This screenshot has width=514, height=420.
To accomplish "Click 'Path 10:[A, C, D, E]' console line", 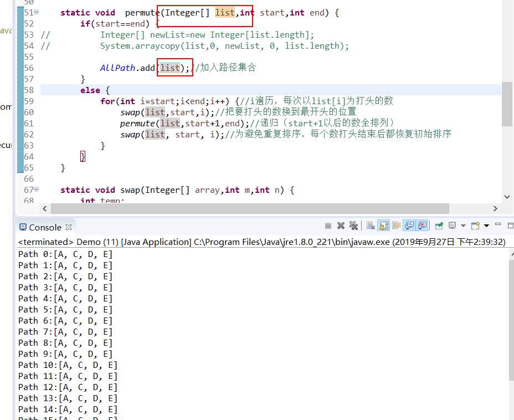I will [x=68, y=365].
